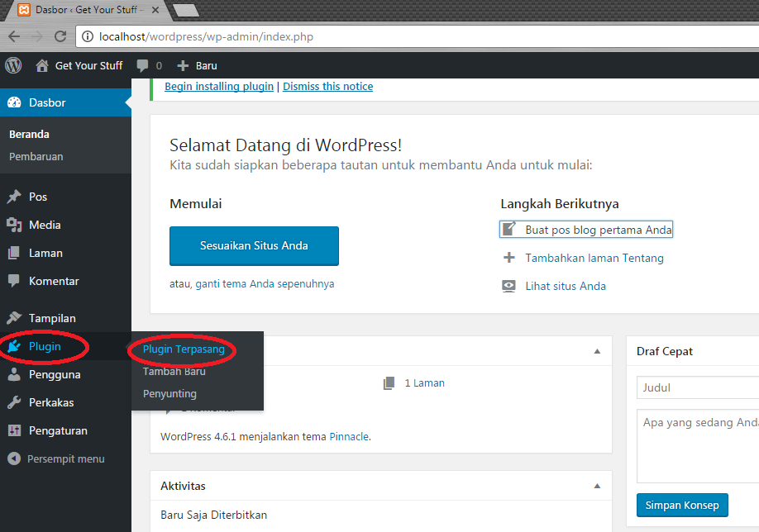Click the Sesuaikan Situs Anda button
759x532 pixels.
[254, 245]
